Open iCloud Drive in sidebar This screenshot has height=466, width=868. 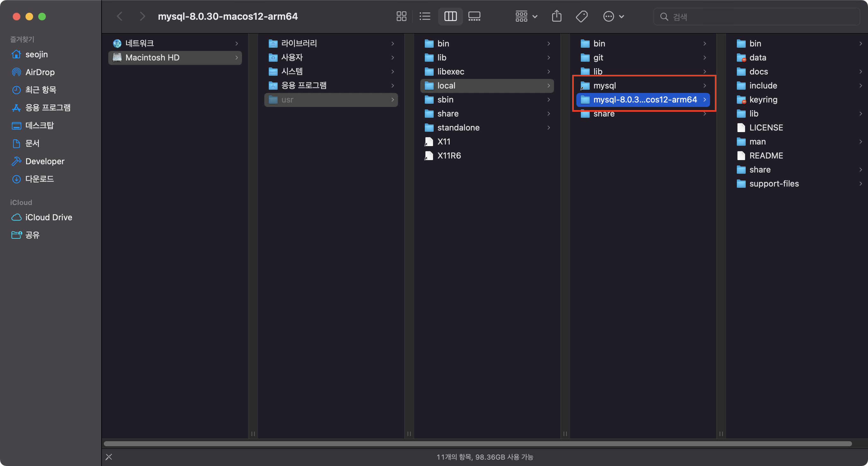pyautogui.click(x=48, y=217)
